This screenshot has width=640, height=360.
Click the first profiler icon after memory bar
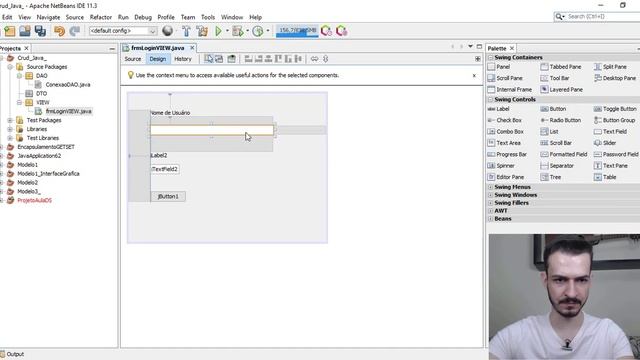(x=326, y=31)
